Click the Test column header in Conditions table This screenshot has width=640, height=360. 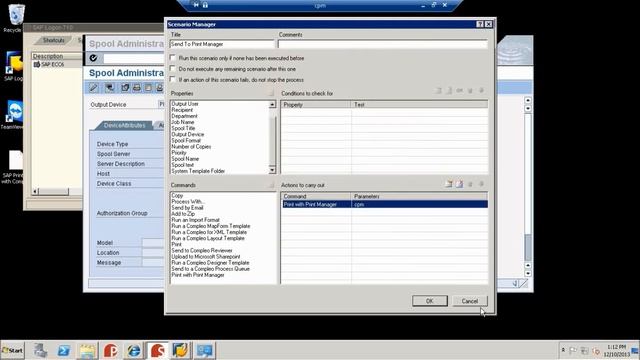tap(419, 105)
